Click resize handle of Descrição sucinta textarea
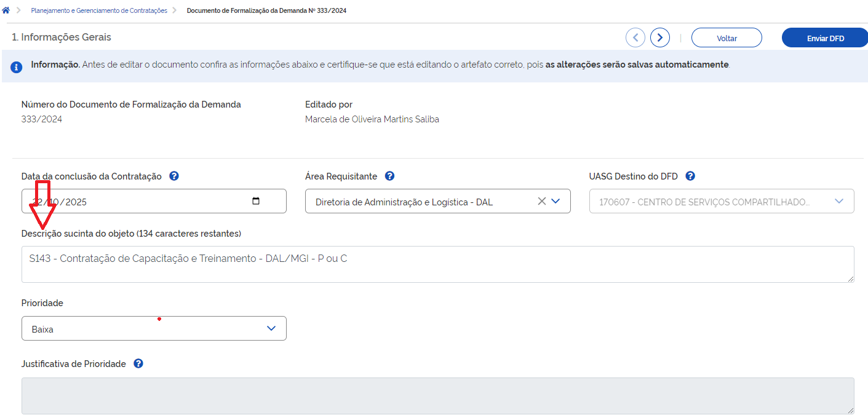 [x=851, y=279]
